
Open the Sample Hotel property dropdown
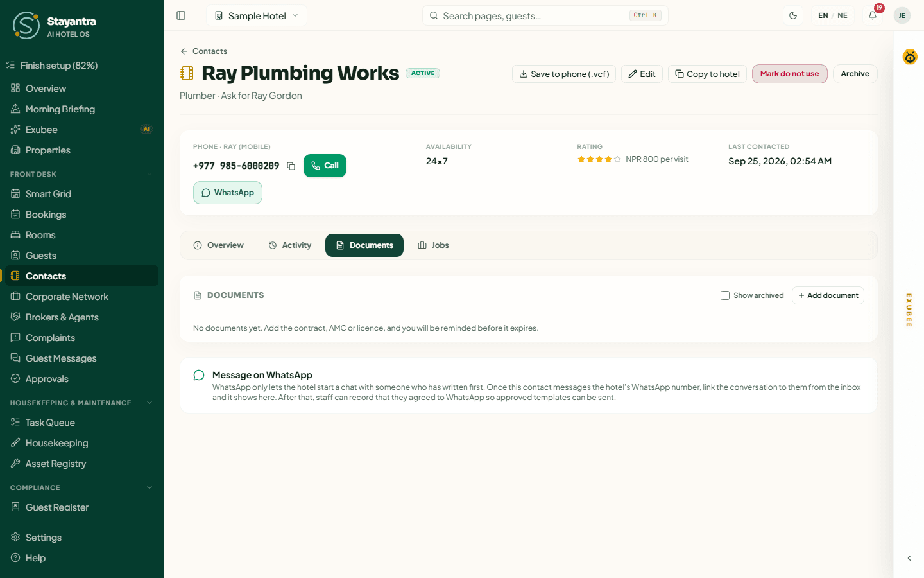point(257,15)
